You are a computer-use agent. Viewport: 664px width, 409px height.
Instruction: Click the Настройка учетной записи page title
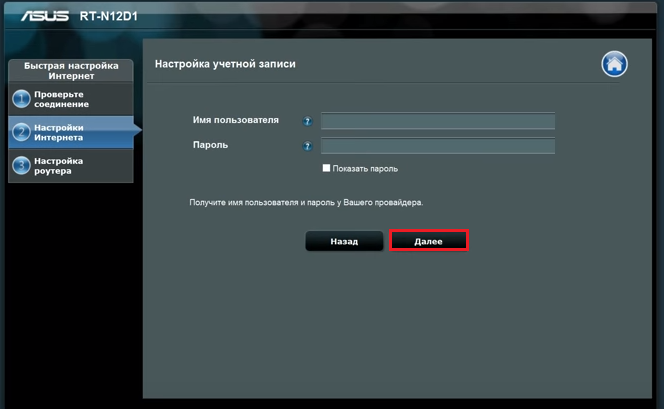[x=225, y=64]
